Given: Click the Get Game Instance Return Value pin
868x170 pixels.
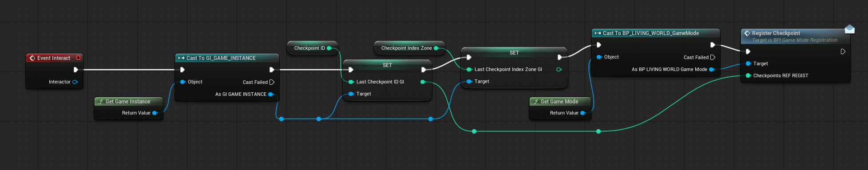Looking at the screenshot, I should [x=155, y=113].
